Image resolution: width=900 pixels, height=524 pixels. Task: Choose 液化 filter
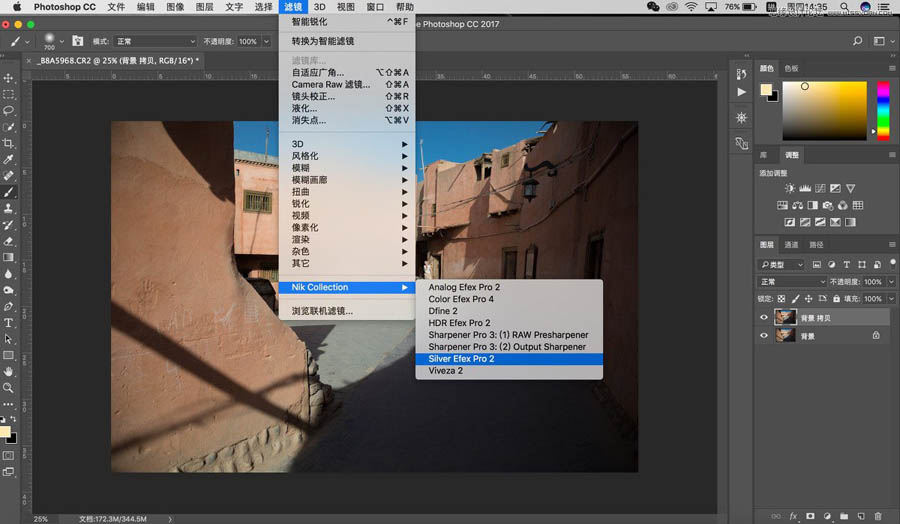[x=346, y=108]
